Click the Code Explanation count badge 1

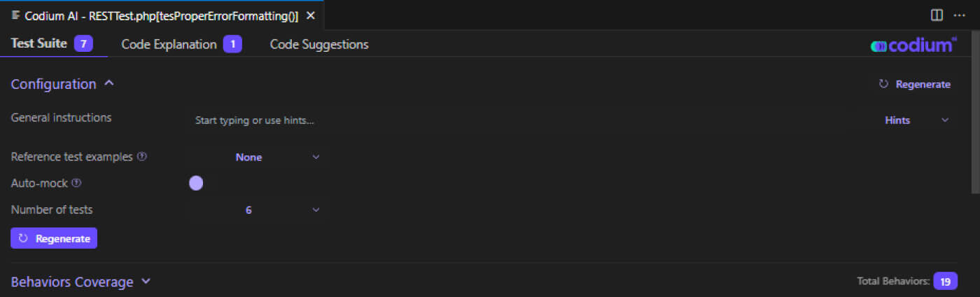(232, 44)
